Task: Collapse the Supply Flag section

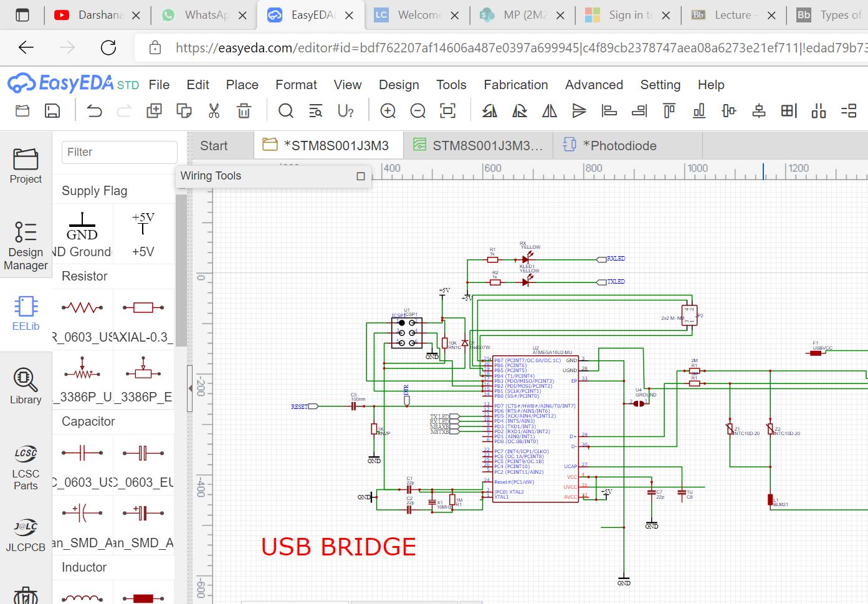Action: coord(94,190)
